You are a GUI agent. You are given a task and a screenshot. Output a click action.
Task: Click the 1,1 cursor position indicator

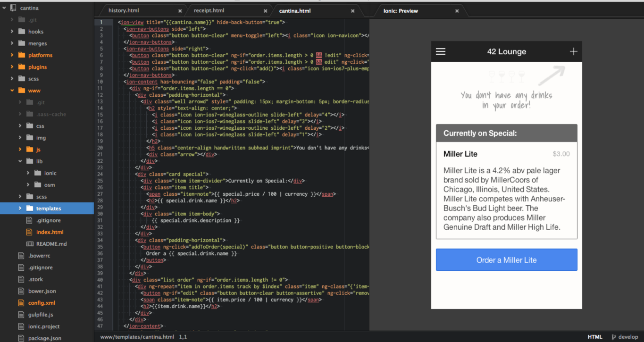point(183,337)
